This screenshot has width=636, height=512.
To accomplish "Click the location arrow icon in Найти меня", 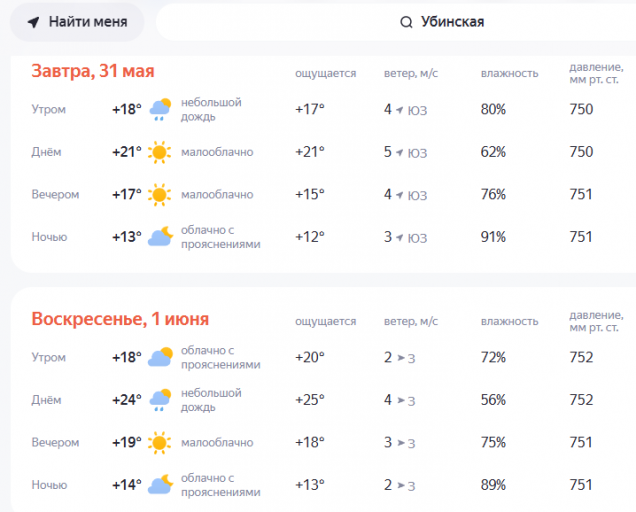I will tap(34, 22).
